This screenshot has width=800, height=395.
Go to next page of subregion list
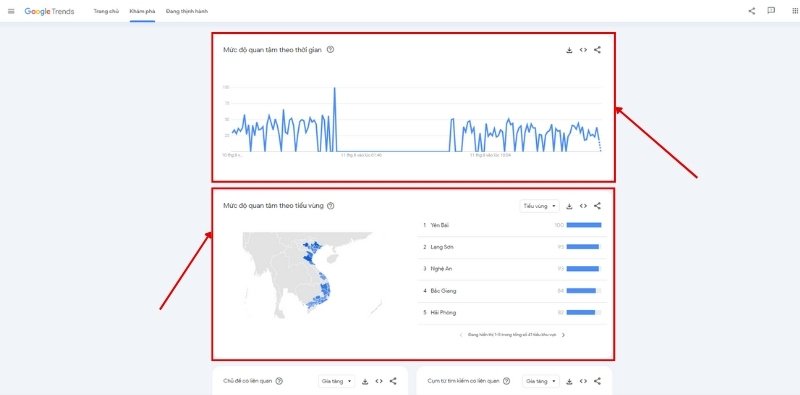[x=563, y=335]
